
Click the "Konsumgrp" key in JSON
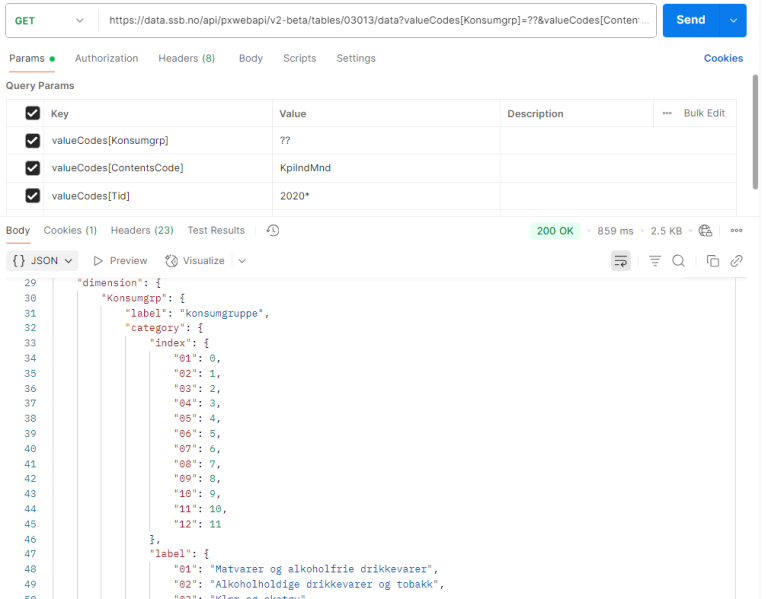point(134,298)
